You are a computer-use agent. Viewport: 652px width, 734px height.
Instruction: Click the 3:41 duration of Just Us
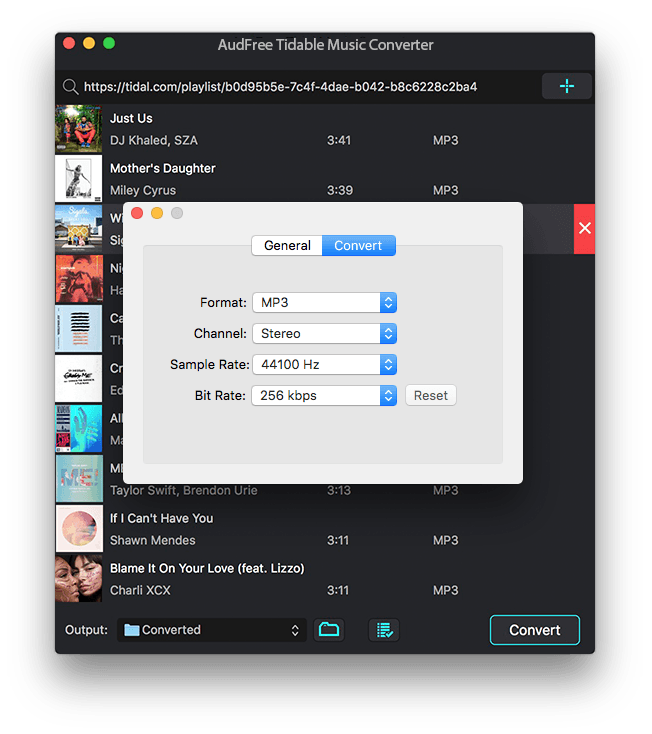(339, 140)
